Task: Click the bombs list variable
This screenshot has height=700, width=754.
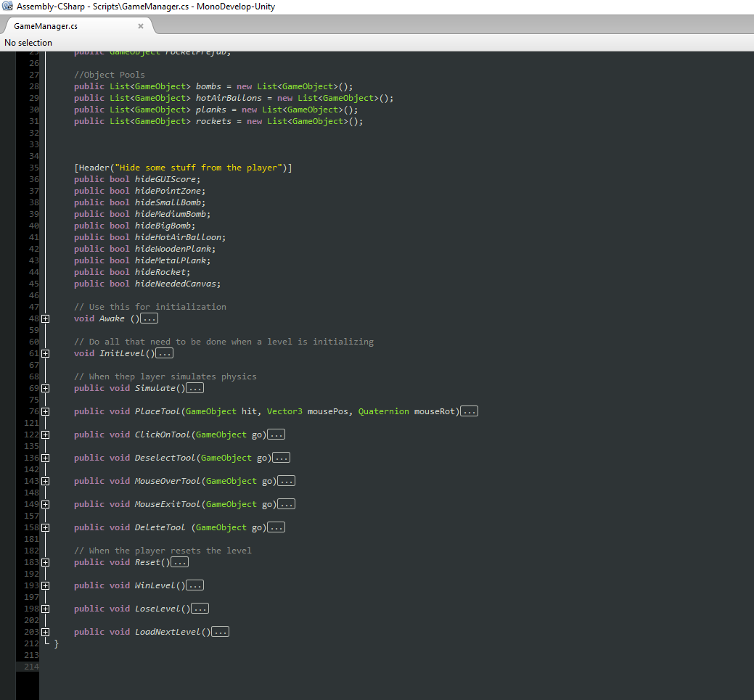Action: (x=208, y=86)
